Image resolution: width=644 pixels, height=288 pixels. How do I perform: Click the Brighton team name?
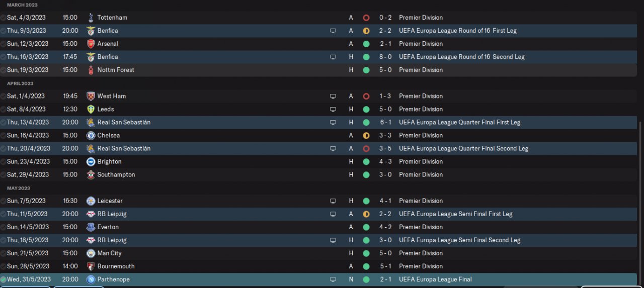[109, 161]
